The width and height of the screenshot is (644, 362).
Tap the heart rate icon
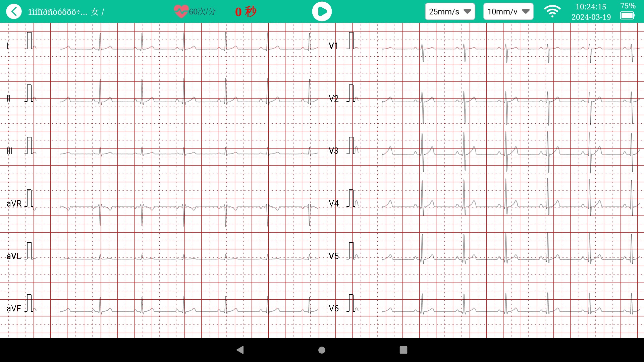pyautogui.click(x=180, y=12)
